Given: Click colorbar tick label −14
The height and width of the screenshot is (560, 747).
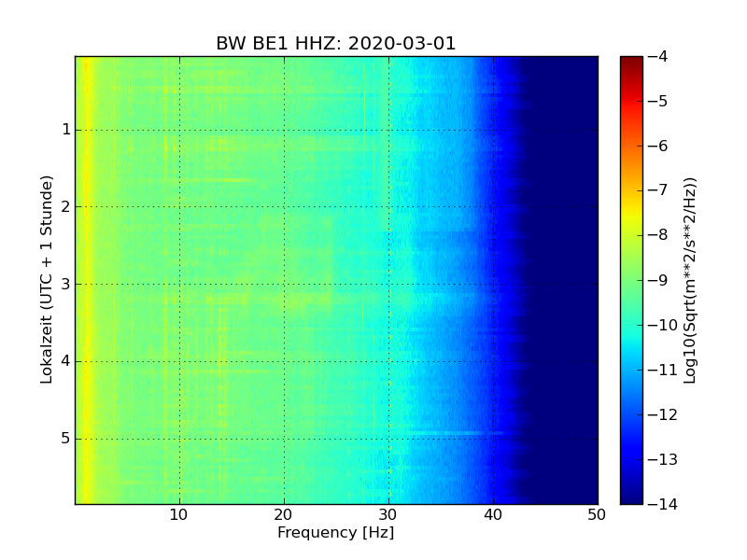Looking at the screenshot, I should point(663,504).
